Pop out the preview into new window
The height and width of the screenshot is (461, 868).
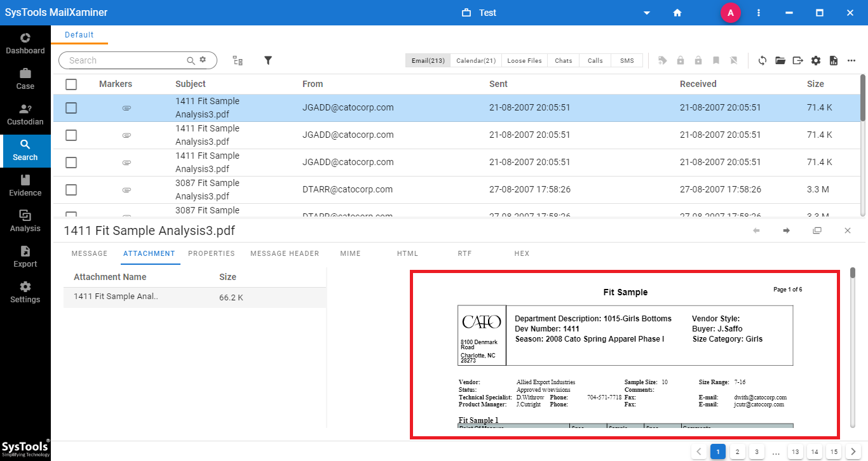pyautogui.click(x=817, y=230)
